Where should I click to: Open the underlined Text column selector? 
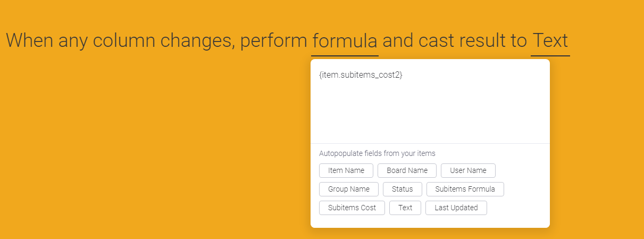tap(550, 41)
